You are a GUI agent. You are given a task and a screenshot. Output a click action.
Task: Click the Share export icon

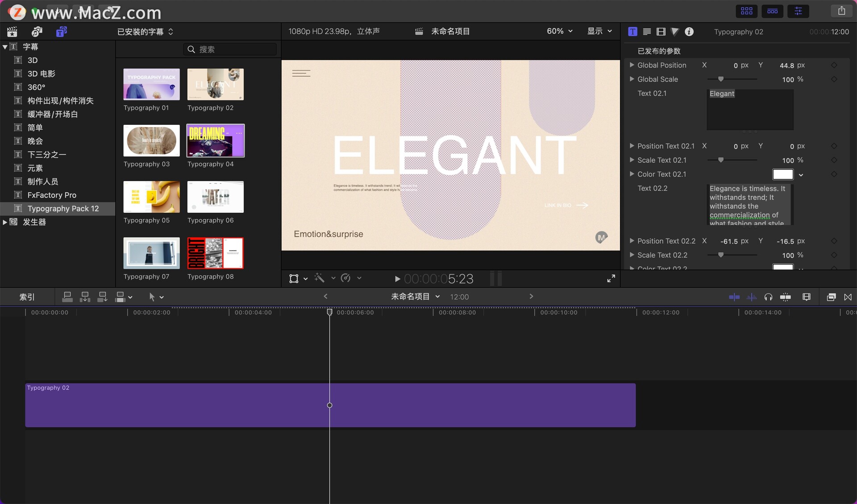(841, 11)
